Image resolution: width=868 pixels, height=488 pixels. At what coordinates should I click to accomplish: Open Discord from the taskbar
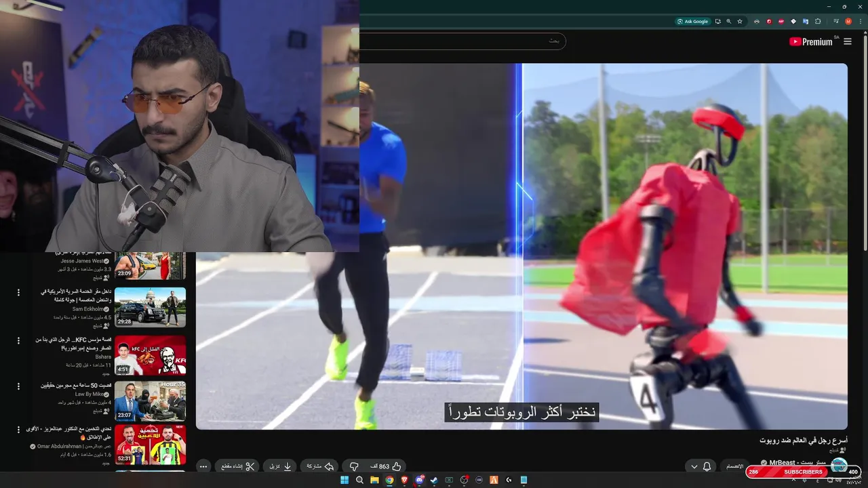(419, 480)
